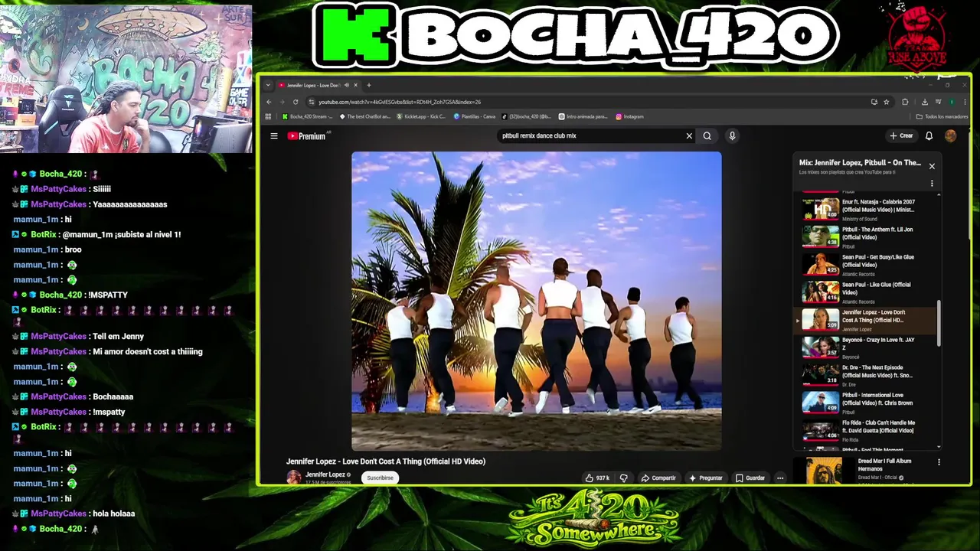Play Sean Paul - Like Glue (Official Video)

click(x=866, y=292)
